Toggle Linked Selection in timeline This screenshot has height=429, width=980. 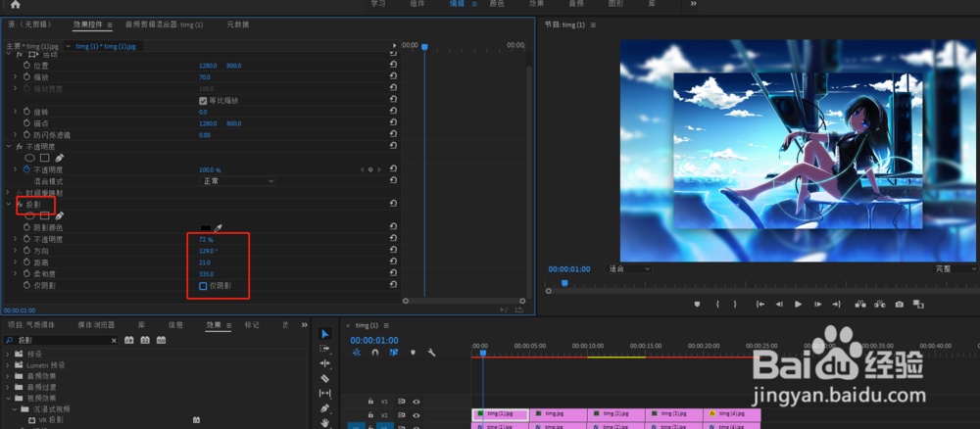[x=394, y=353]
